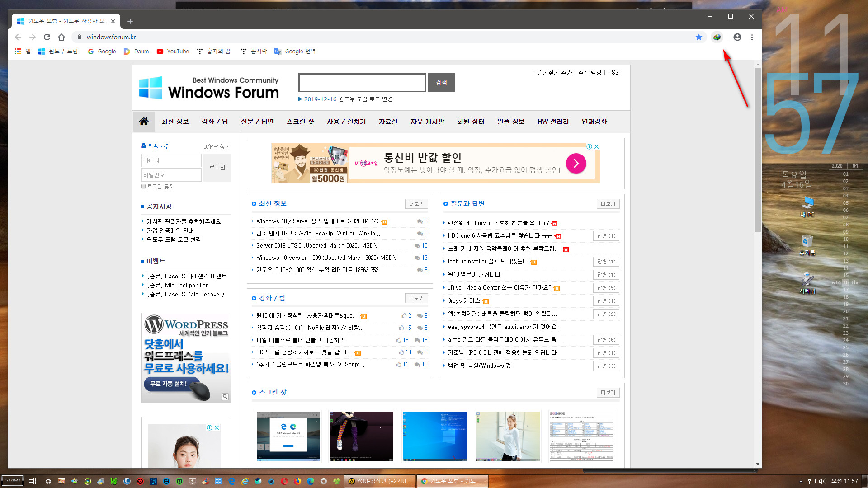The width and height of the screenshot is (868, 488).
Task: Click the page vertical scrollbar
Action: tap(758, 150)
